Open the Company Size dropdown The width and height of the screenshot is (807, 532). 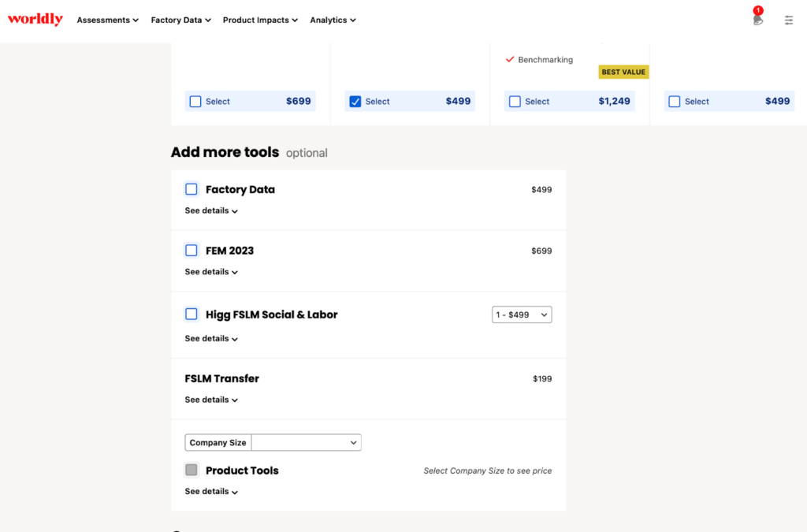click(307, 442)
